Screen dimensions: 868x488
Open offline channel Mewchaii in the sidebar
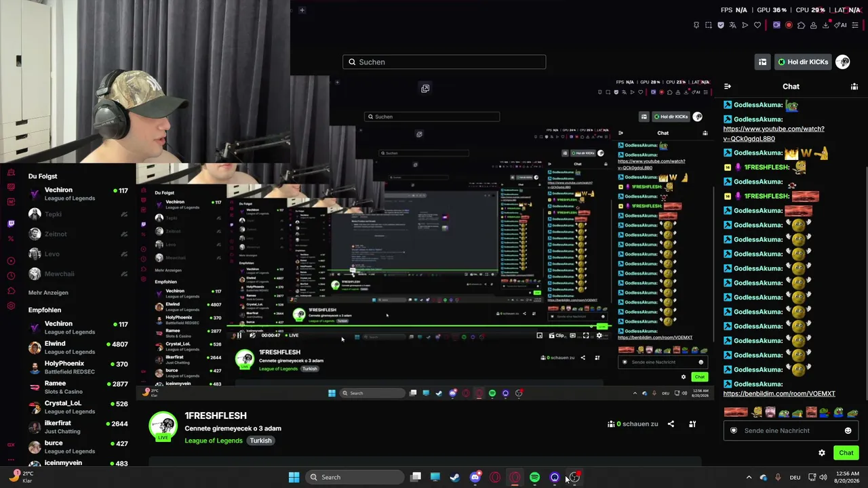coord(77,274)
